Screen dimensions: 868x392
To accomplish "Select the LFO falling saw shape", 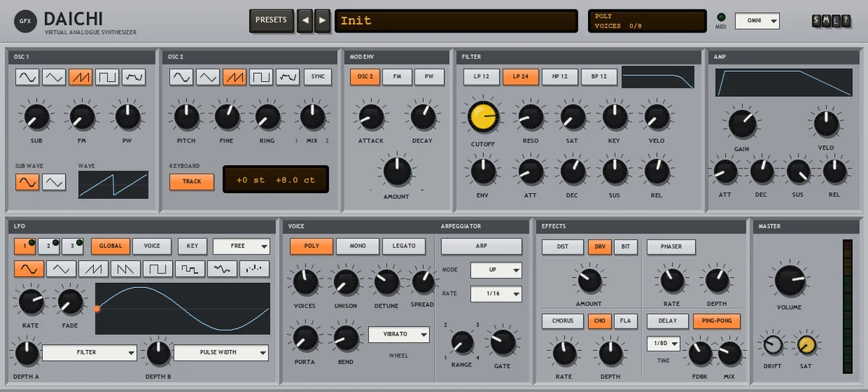I will point(126,270).
